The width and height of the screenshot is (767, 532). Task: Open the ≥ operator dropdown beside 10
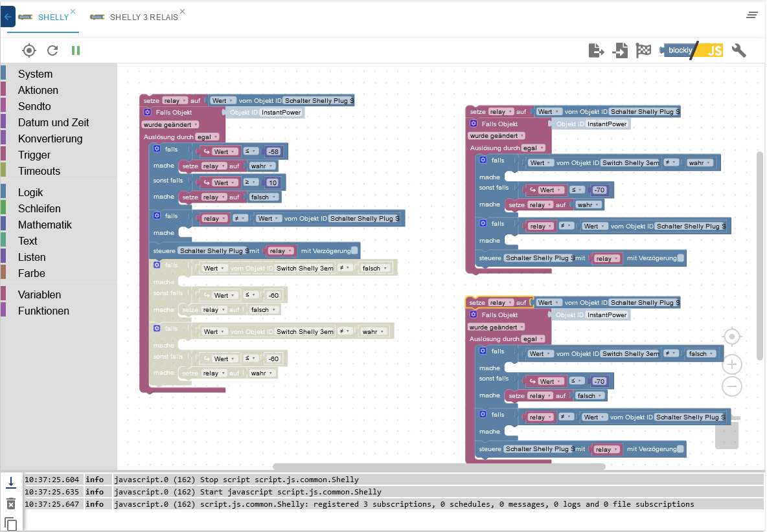pos(251,183)
